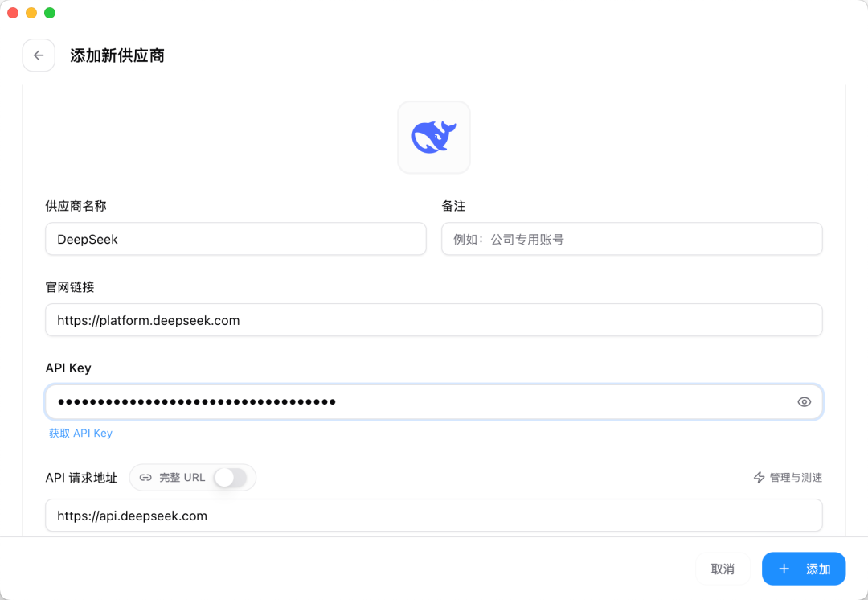The width and height of the screenshot is (868, 600).
Task: Focus the masked API Key field
Action: coord(434,401)
